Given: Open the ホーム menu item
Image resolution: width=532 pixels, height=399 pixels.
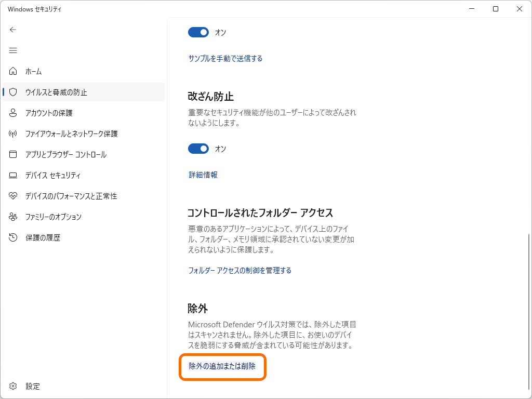Looking at the screenshot, I should tap(84, 71).
